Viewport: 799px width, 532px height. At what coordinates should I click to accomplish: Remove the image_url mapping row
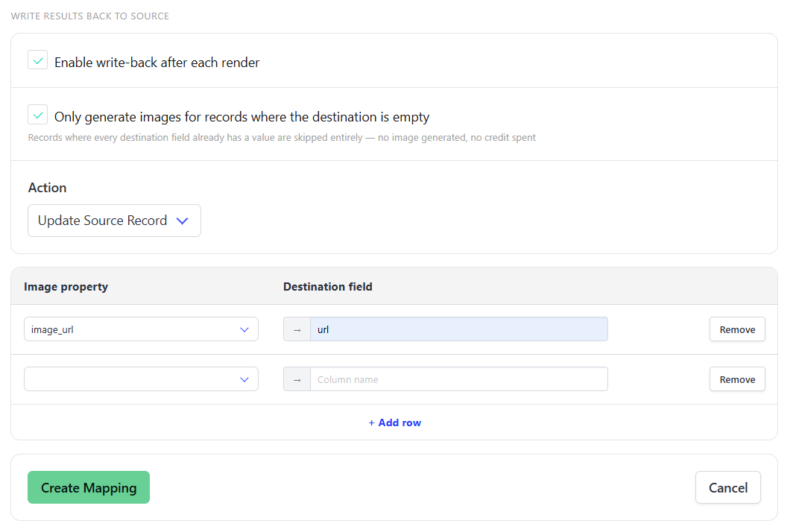pos(737,329)
